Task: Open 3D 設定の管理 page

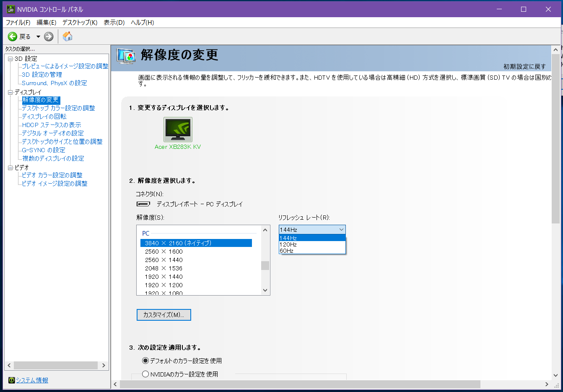Action: tap(42, 75)
